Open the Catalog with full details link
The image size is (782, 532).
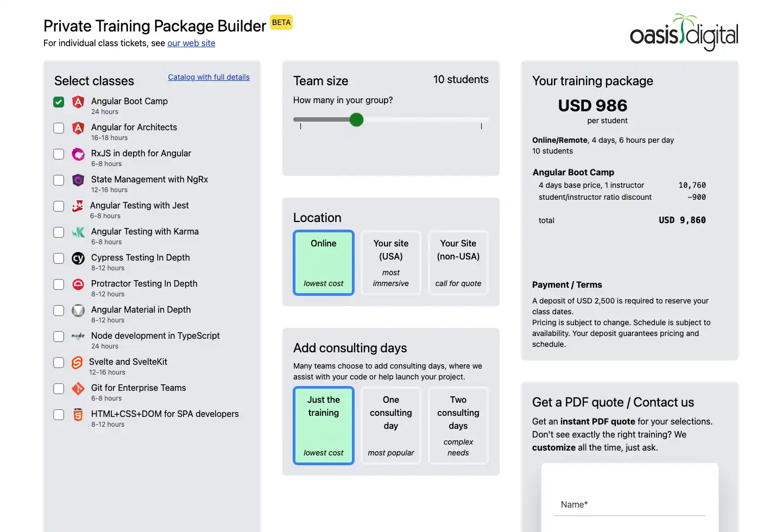(209, 77)
